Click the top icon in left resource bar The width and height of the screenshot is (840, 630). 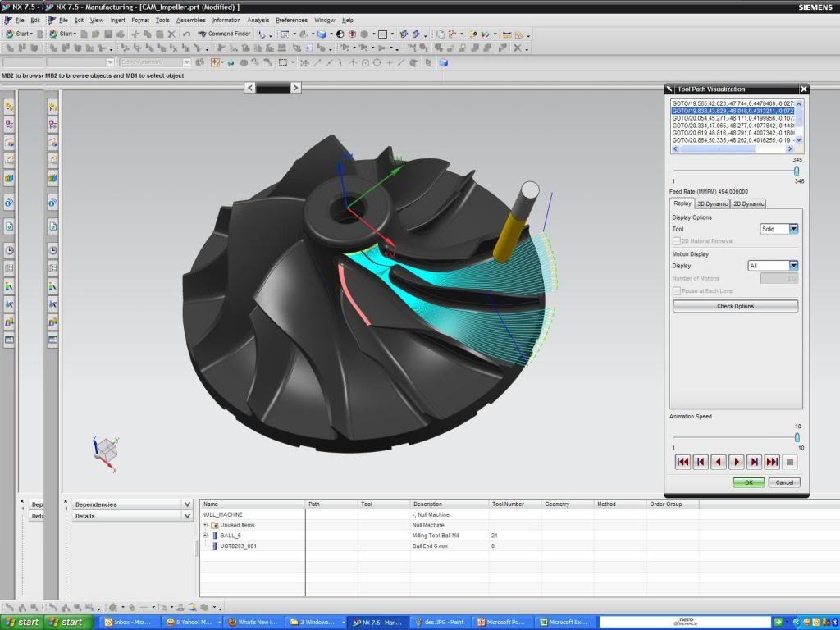click(x=9, y=107)
